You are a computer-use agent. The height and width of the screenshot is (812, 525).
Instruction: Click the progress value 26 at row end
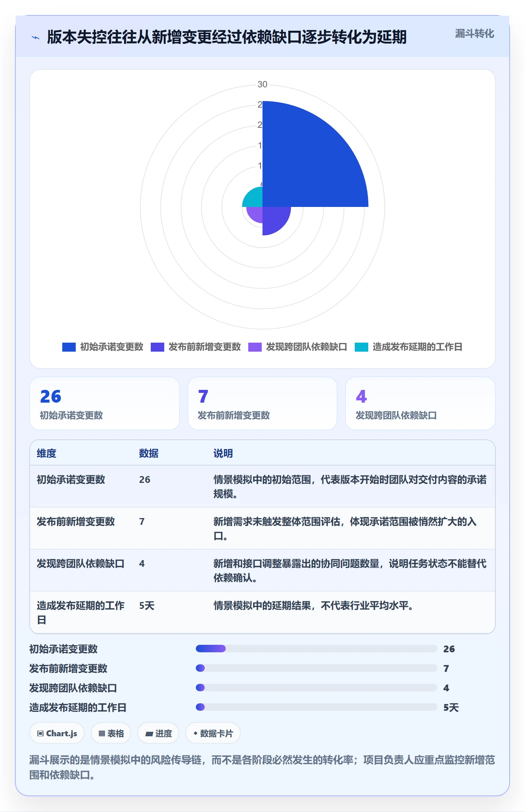[449, 649]
